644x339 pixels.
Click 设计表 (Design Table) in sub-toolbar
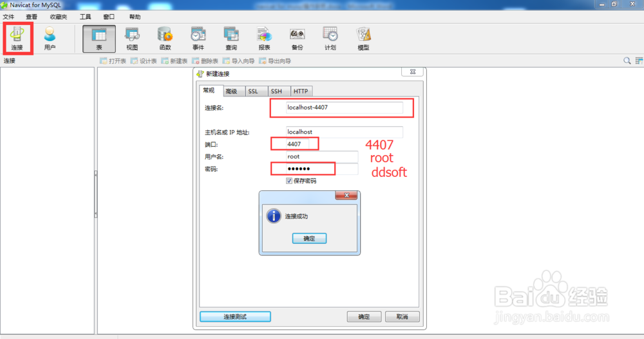click(x=144, y=60)
